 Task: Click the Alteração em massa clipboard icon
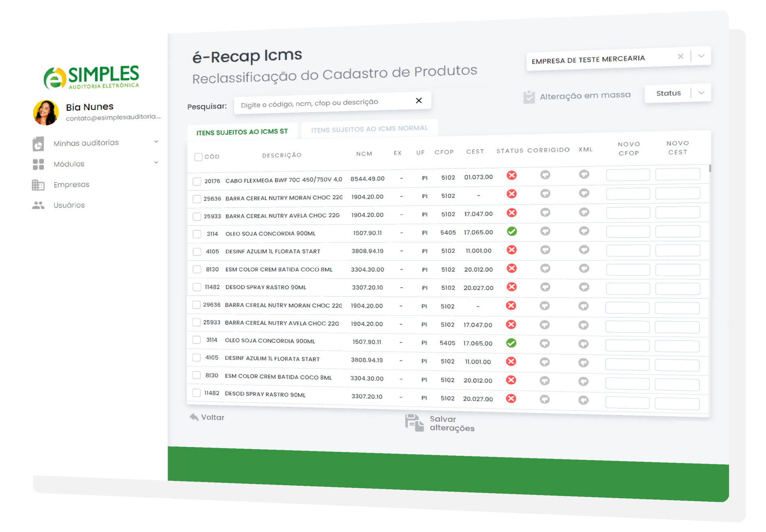pos(529,97)
